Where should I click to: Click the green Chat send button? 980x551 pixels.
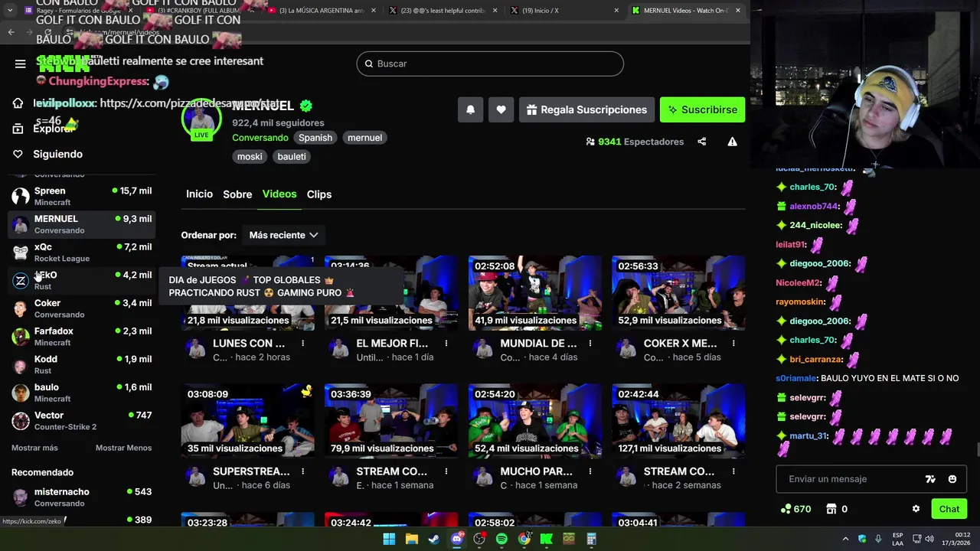pyautogui.click(x=949, y=509)
